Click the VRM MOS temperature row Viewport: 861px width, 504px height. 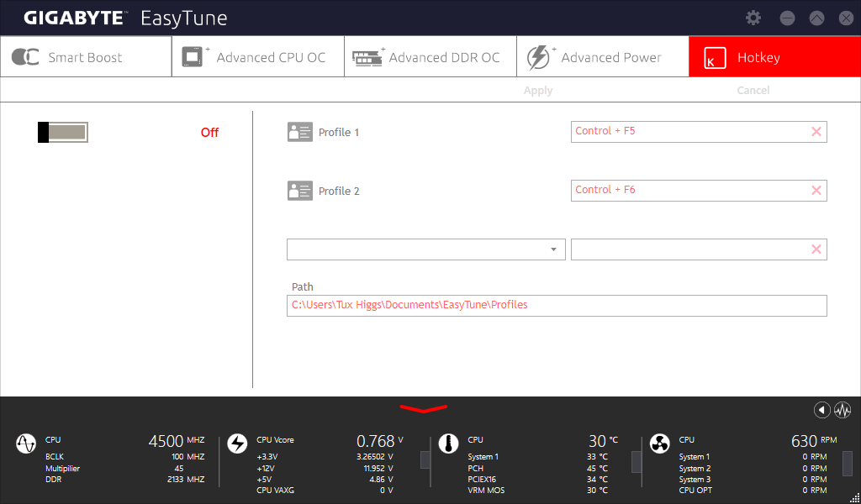(x=537, y=491)
